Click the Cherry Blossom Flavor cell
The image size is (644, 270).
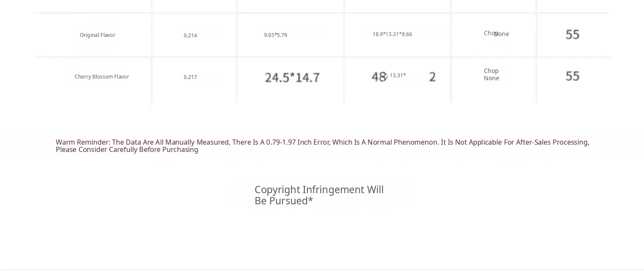[102, 77]
